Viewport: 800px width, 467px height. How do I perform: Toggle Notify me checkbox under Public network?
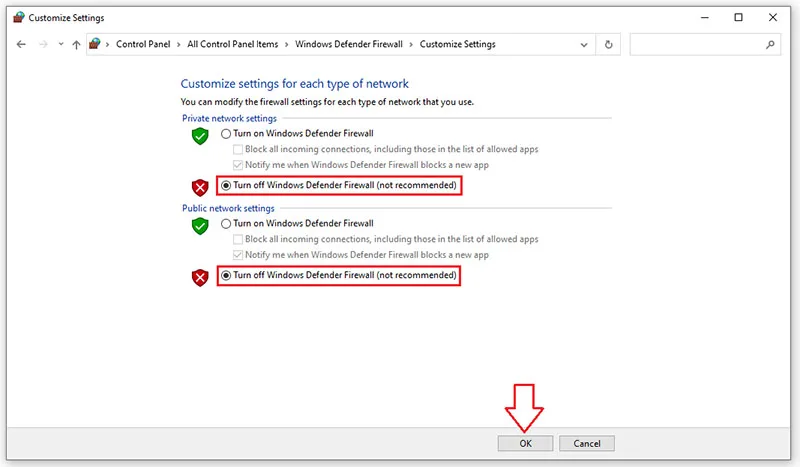(x=238, y=255)
